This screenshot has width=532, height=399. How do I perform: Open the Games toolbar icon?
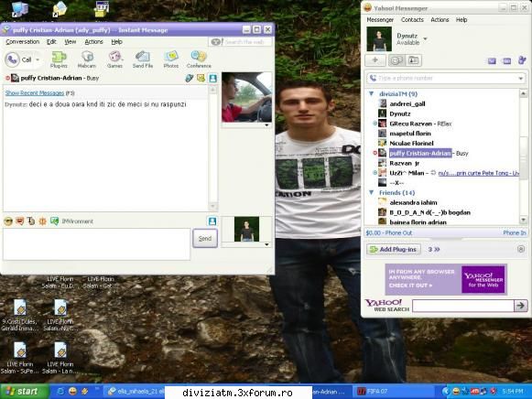coord(114,59)
